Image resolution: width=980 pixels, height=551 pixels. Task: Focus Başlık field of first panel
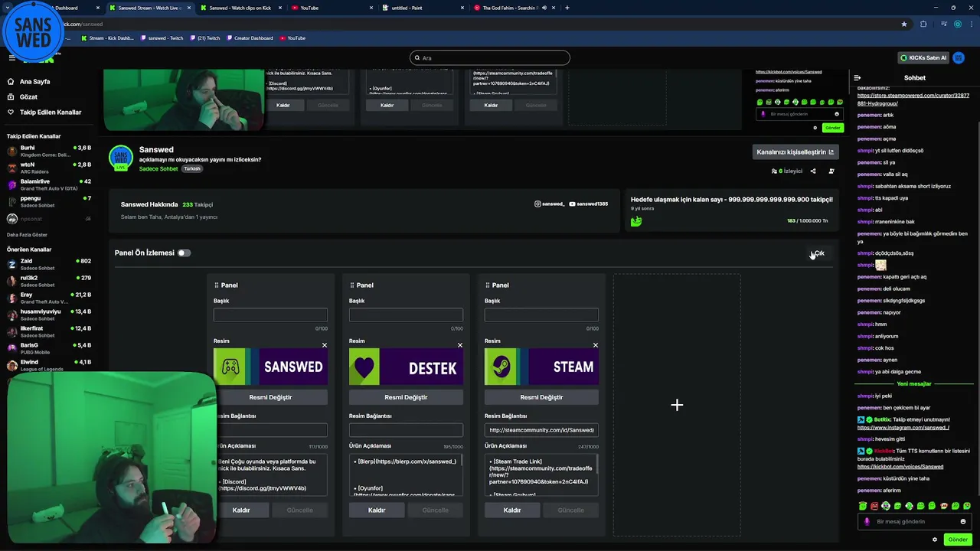(270, 315)
